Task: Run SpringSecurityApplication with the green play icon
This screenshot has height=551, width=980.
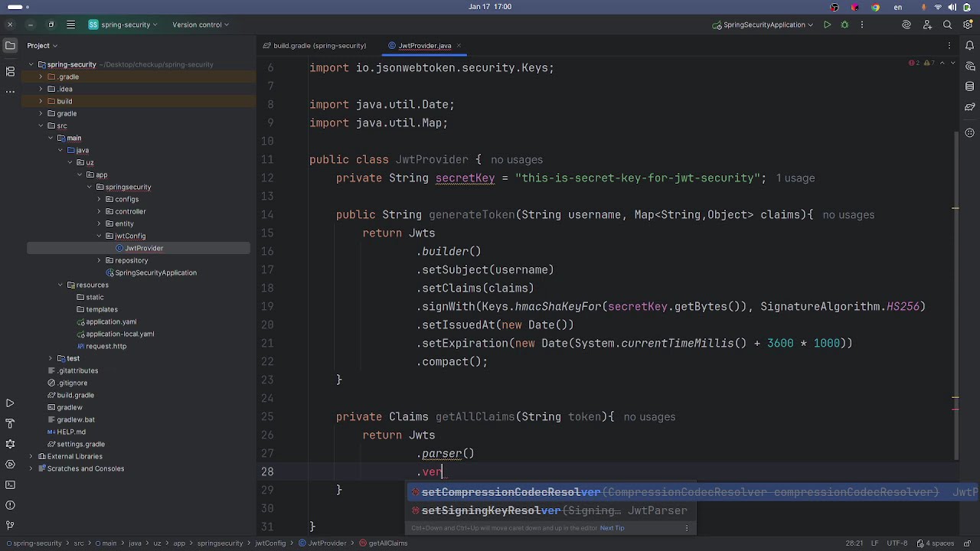Action: pyautogui.click(x=827, y=24)
